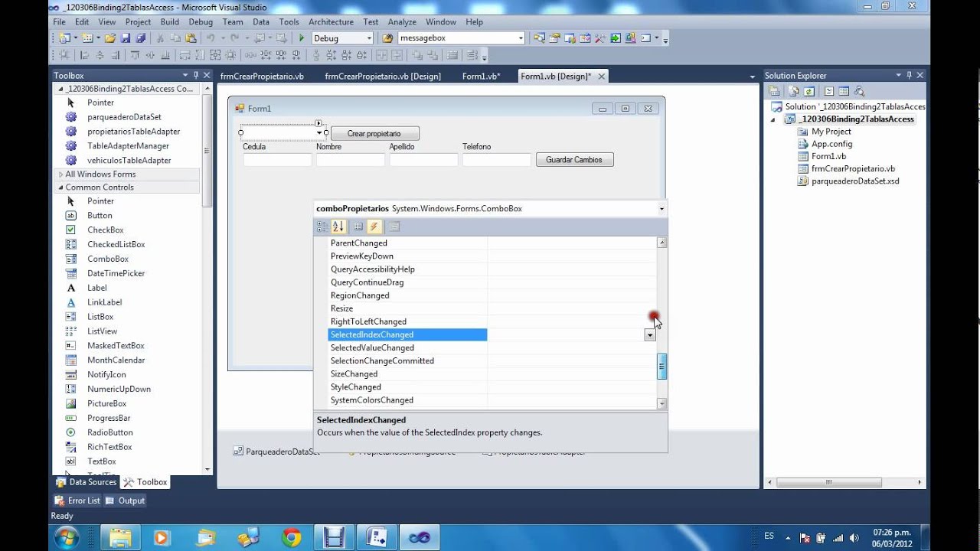The image size is (980, 551).
Task: Open the View Class Diagram icon in Solution Explorer
Action: click(x=859, y=91)
